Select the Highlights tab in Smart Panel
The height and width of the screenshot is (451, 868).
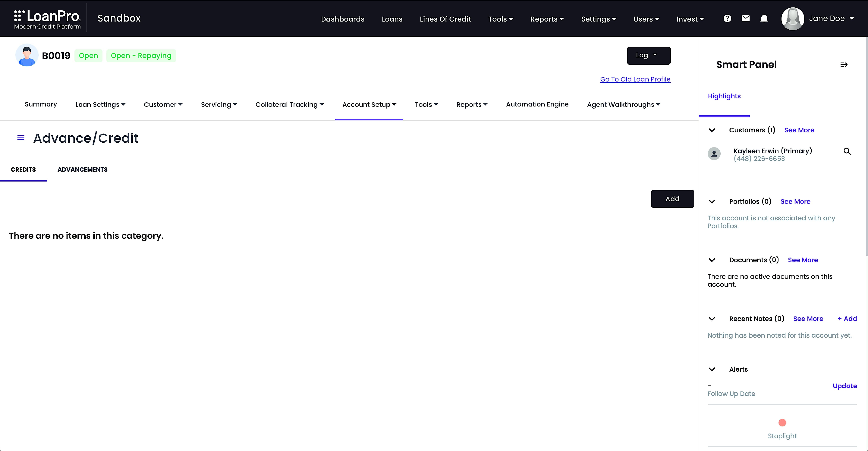tap(724, 96)
